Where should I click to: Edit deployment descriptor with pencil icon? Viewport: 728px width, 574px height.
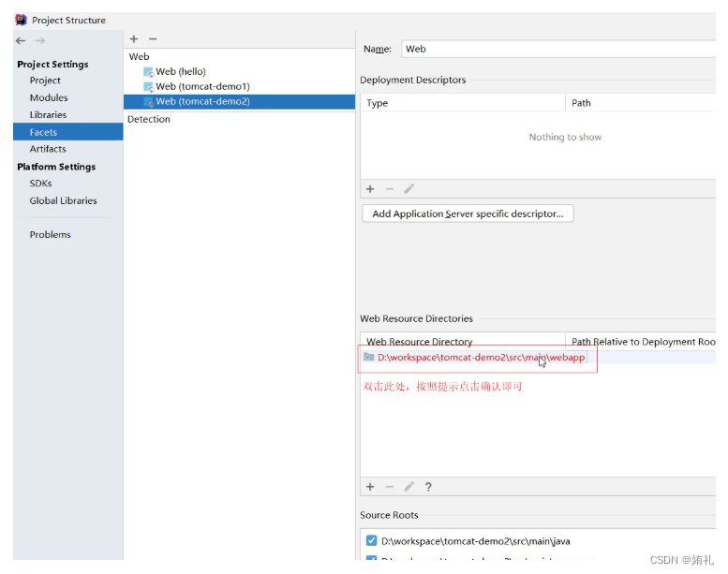pos(409,189)
